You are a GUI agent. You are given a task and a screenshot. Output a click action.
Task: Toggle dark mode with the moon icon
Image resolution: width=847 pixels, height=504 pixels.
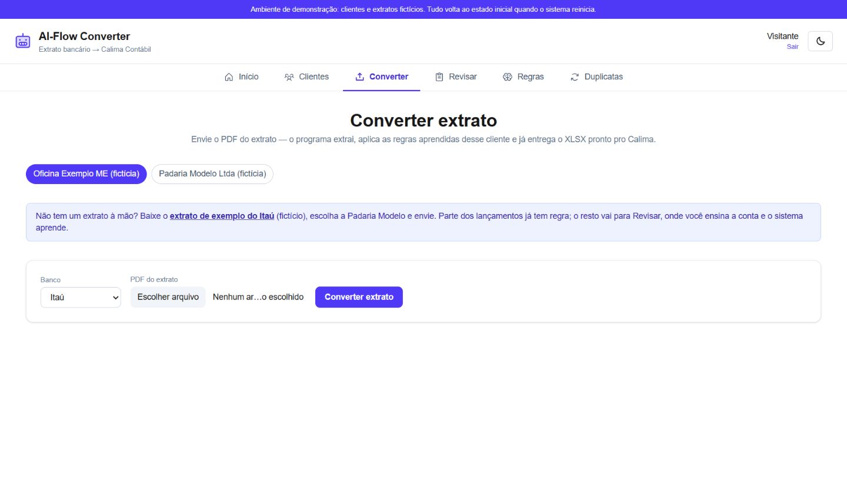(820, 41)
